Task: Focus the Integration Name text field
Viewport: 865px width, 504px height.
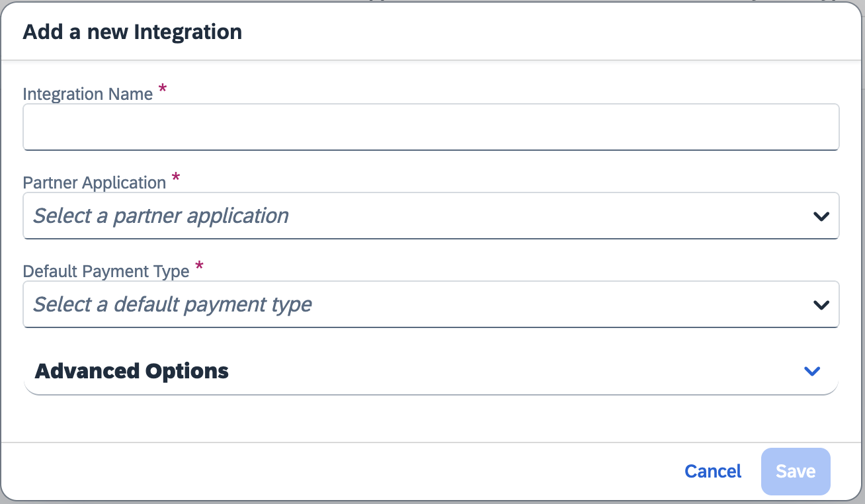Action: 431,127
